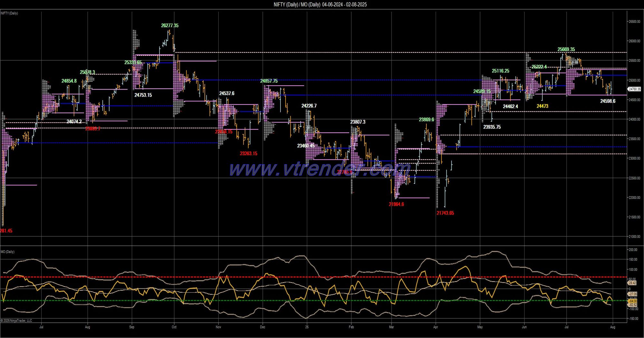The width and height of the screenshot is (644, 338).
Task: Click the MO value marker -27.05
Action: (633, 294)
